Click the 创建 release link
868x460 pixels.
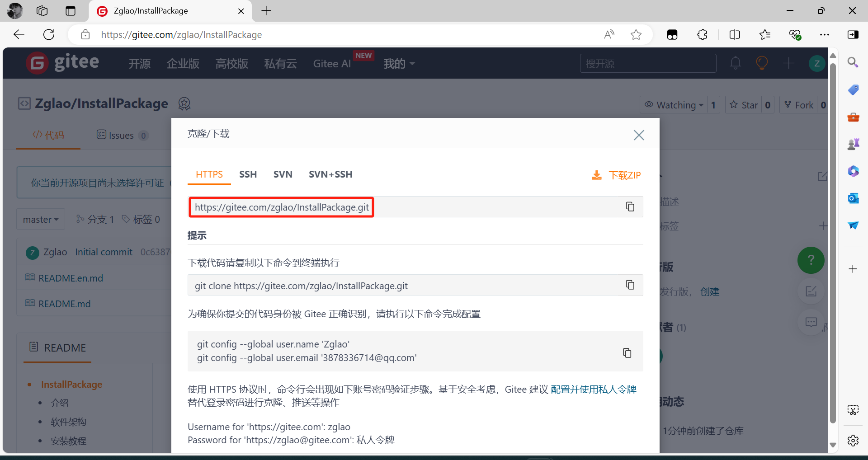pos(709,292)
